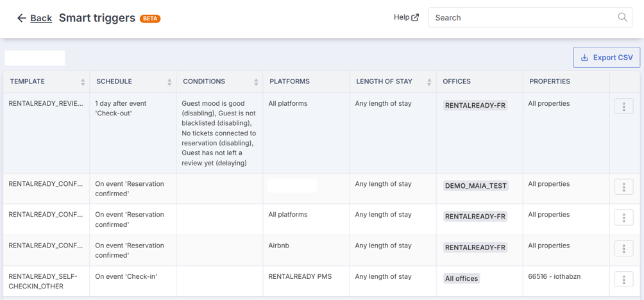Click the DEMO_MAIA_TEST office tag
This screenshot has height=300, width=644.
[x=476, y=185]
